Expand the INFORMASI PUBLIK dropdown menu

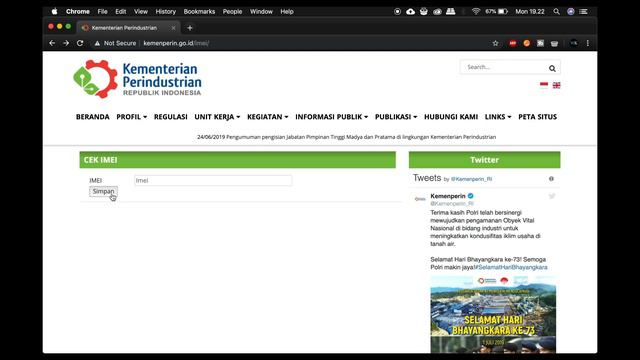point(331,117)
